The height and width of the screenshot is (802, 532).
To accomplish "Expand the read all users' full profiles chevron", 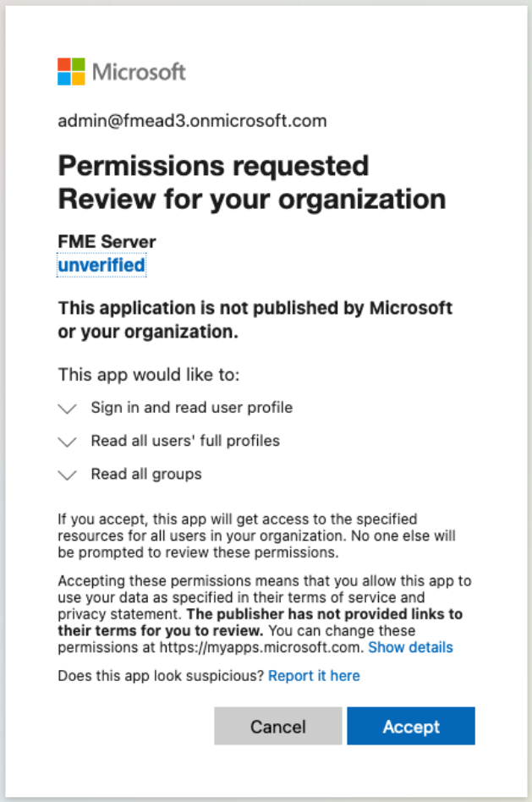I will (68, 442).
